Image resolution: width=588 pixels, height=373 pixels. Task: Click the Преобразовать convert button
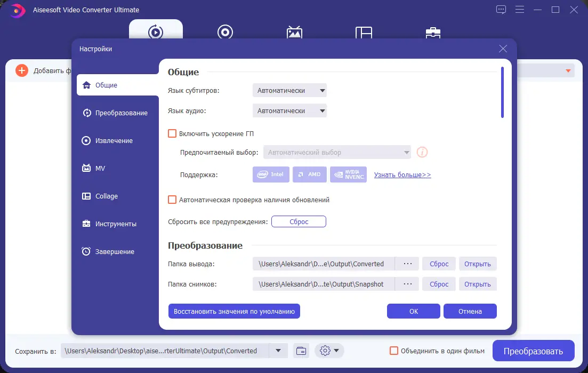pos(533,351)
